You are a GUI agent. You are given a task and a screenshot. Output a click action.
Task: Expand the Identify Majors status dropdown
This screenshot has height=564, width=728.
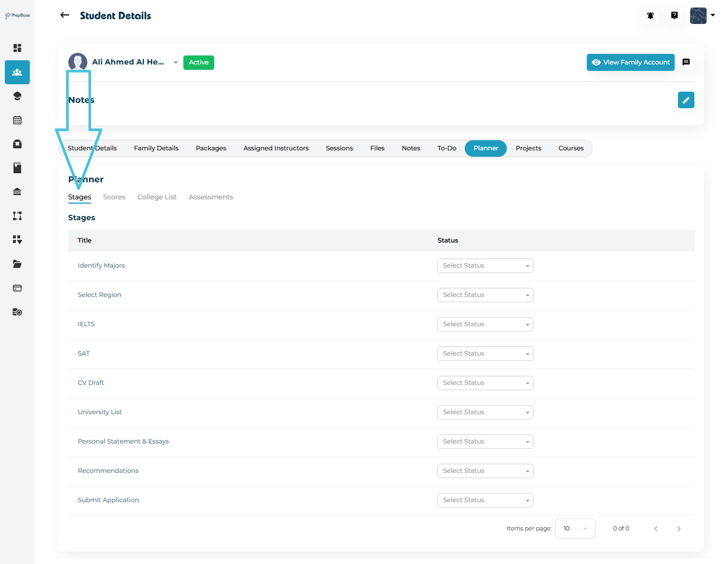[485, 265]
